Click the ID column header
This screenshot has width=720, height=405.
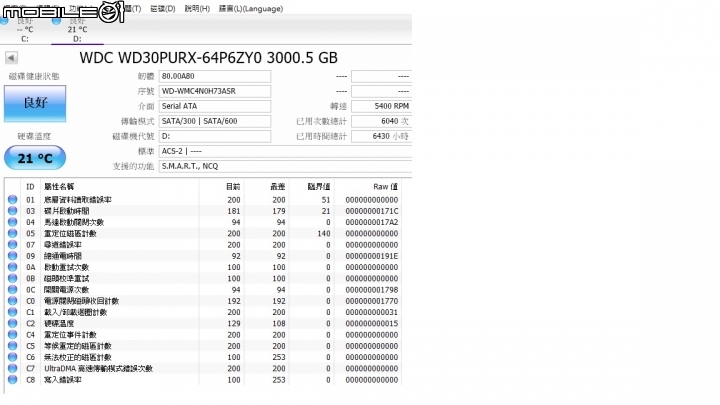click(x=30, y=187)
